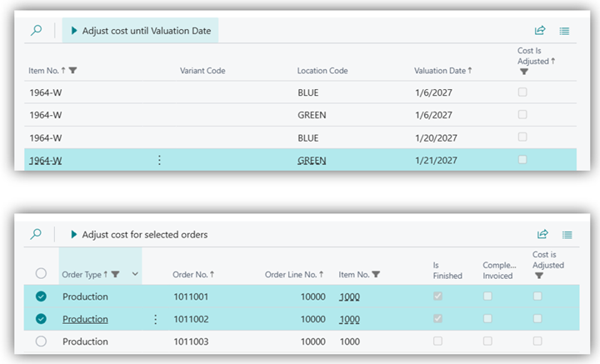
Task: Run Adjust cost for selected orders action
Action: tap(138, 235)
